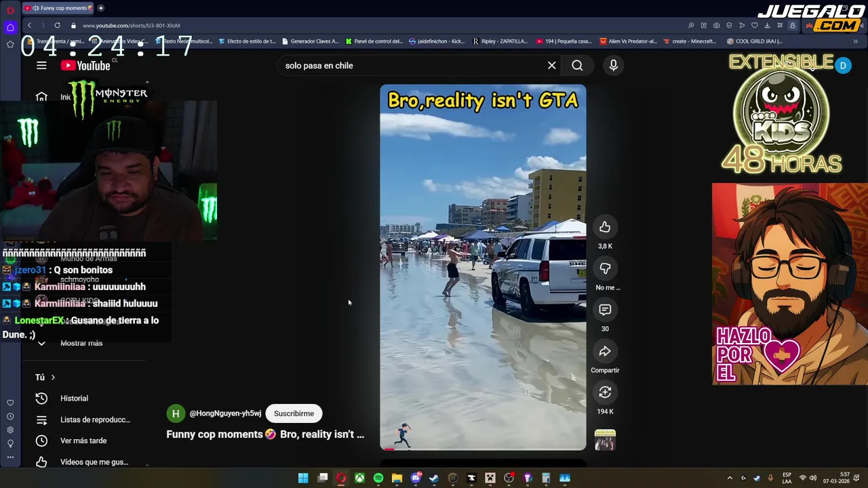Go to YouTube home via logo
Viewport: 868px width, 488px height.
coord(85,66)
